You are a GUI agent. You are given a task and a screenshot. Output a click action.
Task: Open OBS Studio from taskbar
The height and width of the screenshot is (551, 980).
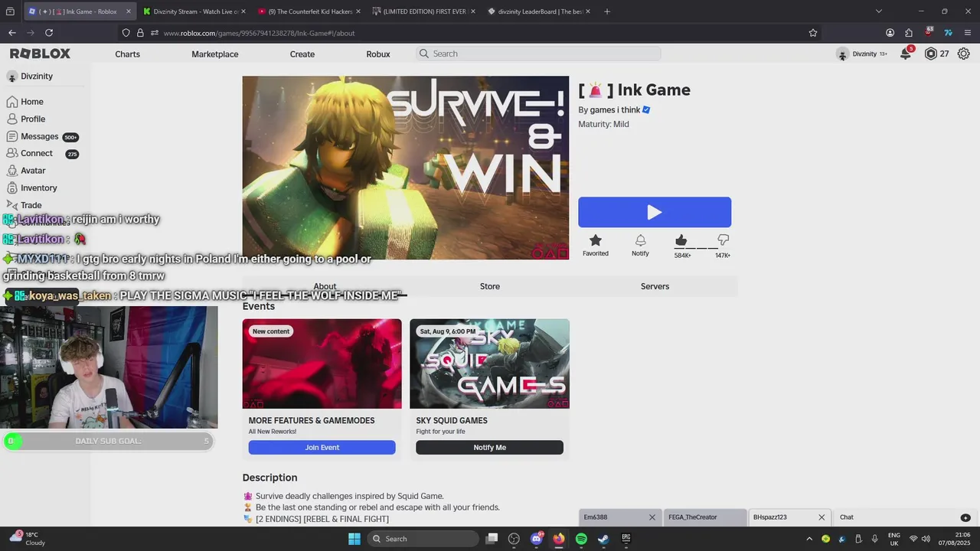[x=514, y=539]
